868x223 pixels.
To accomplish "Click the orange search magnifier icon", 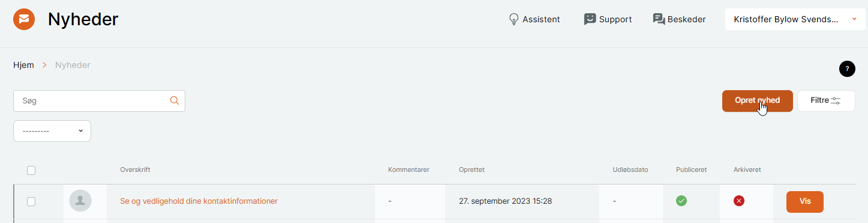I will coord(175,101).
